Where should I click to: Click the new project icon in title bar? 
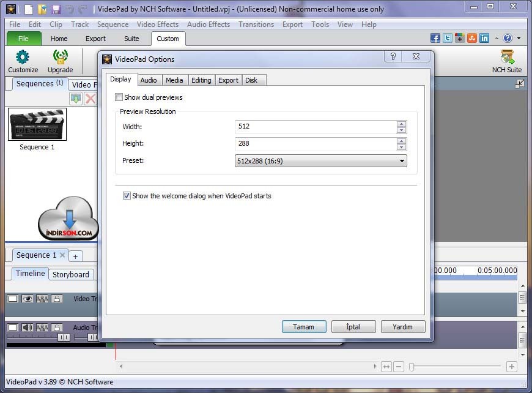coord(29,9)
